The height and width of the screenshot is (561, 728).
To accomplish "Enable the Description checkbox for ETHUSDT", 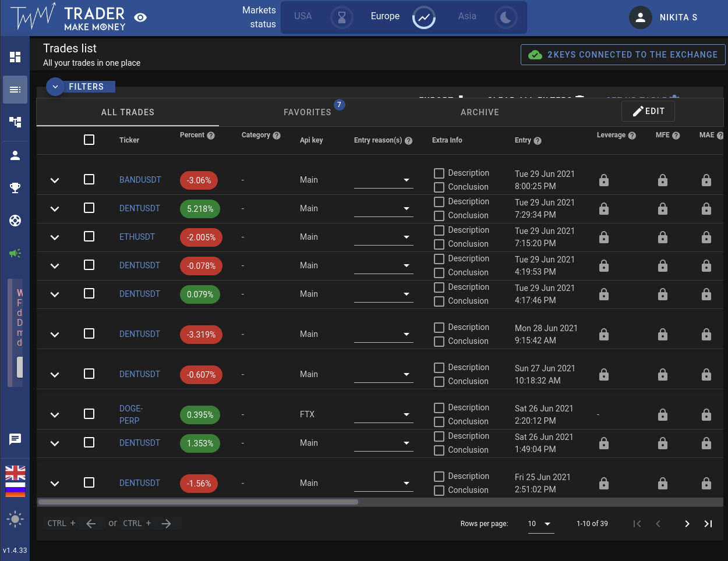I will tap(439, 230).
